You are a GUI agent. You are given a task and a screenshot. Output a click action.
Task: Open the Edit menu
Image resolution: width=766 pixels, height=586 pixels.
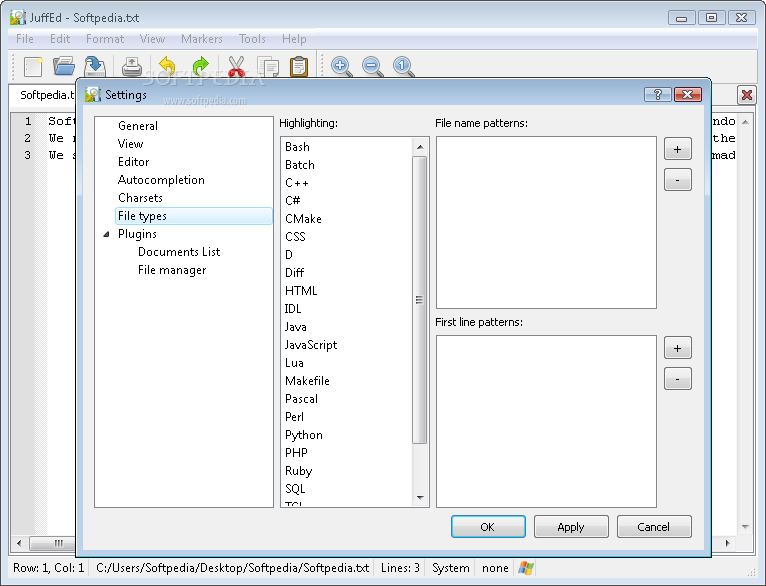[x=60, y=39]
